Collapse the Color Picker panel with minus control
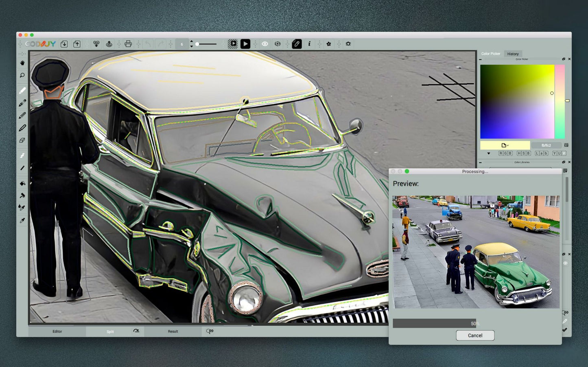588x367 pixels. click(x=481, y=59)
